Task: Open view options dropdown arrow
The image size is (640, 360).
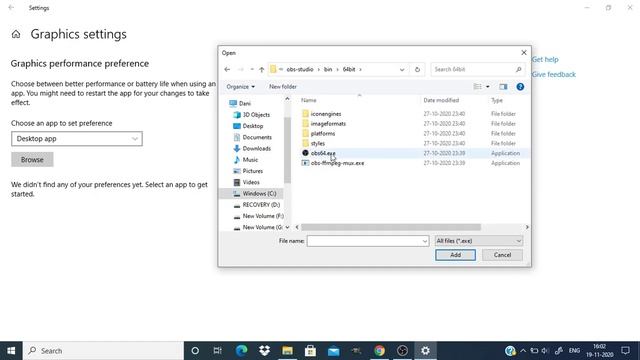Action: (487, 87)
